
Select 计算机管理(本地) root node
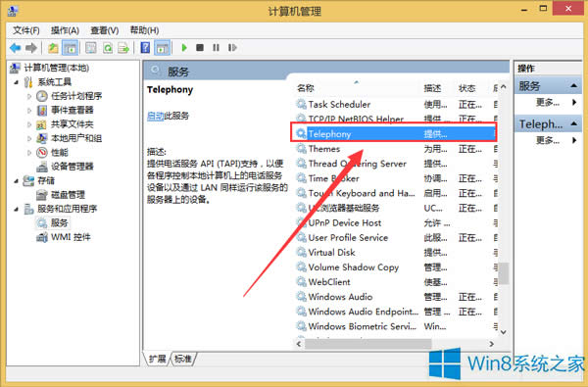(56, 68)
